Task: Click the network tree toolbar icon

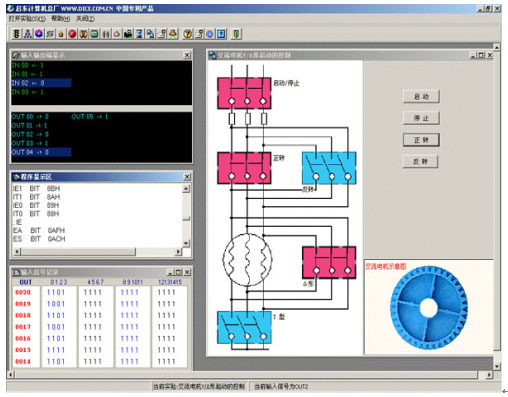Action: (28, 34)
